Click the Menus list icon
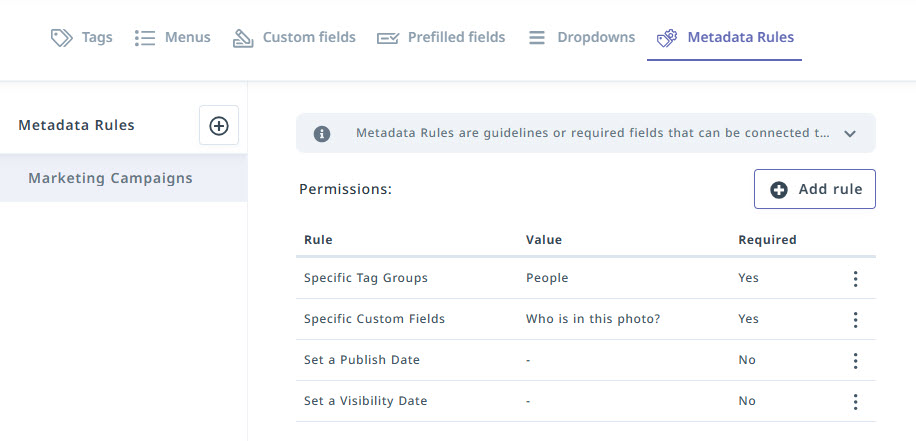 [x=145, y=38]
